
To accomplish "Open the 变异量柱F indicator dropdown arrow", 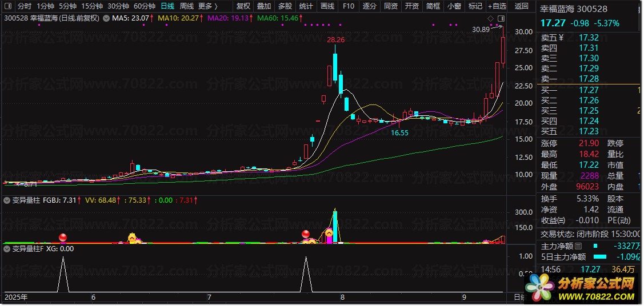I will pos(7,248).
